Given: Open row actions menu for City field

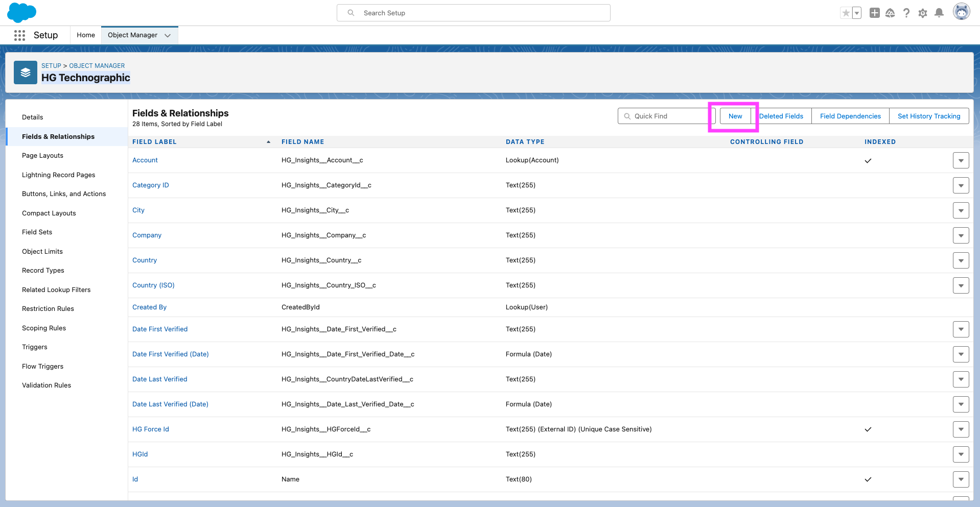Looking at the screenshot, I should pyautogui.click(x=961, y=210).
